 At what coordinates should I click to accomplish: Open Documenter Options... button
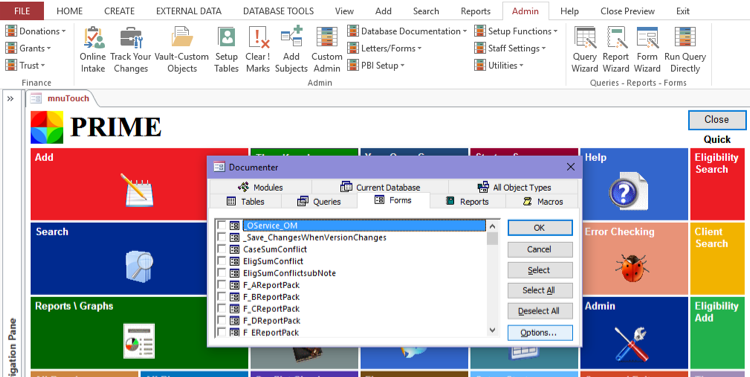coord(540,333)
